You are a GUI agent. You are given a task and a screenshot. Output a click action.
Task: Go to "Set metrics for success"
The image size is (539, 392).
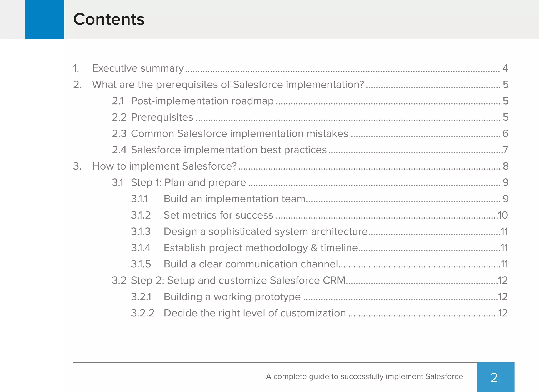tap(218, 215)
